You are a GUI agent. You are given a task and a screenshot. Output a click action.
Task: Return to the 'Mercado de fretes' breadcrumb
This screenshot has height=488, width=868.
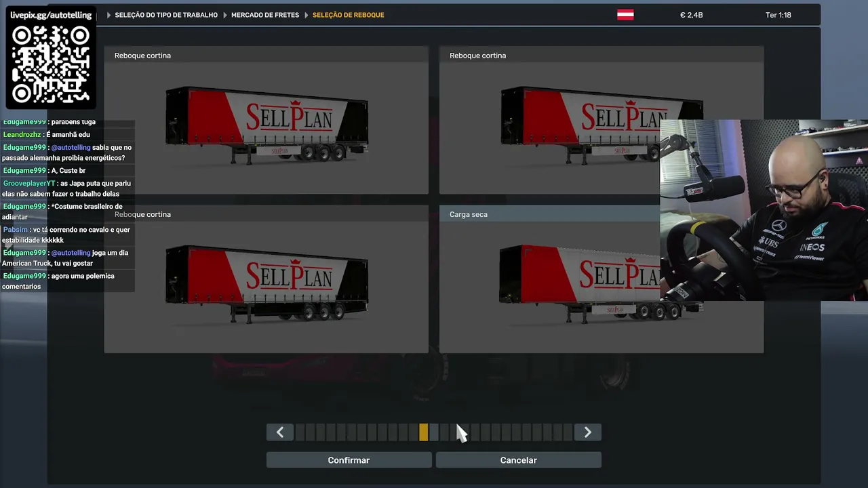265,15
